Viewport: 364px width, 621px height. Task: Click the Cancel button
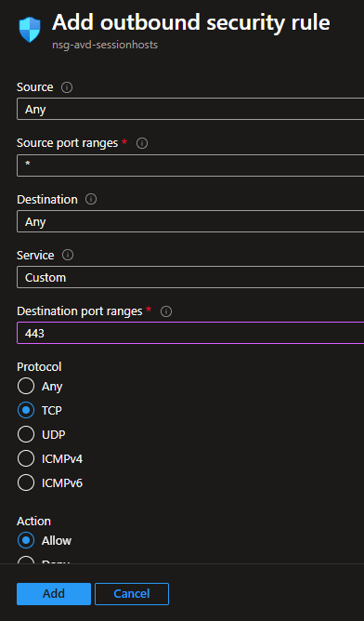pos(132,594)
